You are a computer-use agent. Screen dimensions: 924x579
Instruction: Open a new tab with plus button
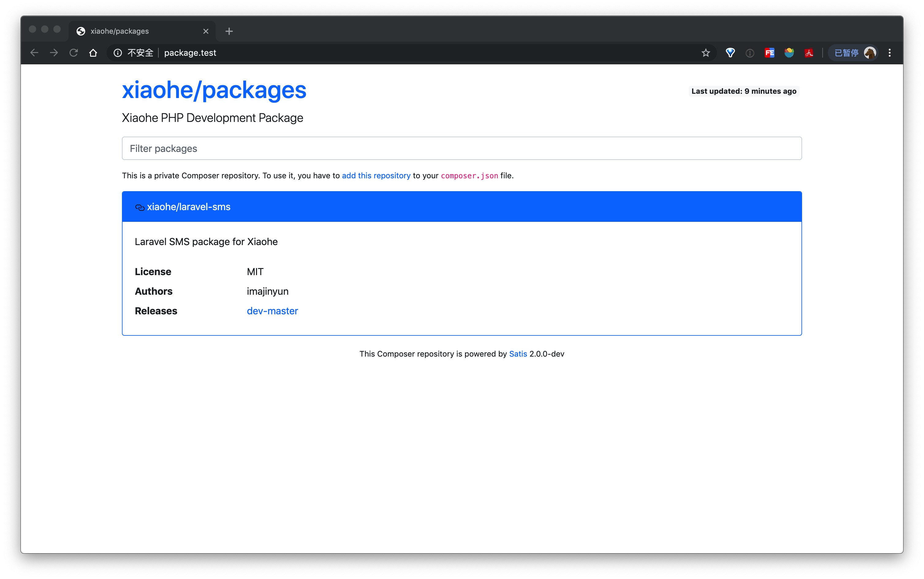pos(229,31)
